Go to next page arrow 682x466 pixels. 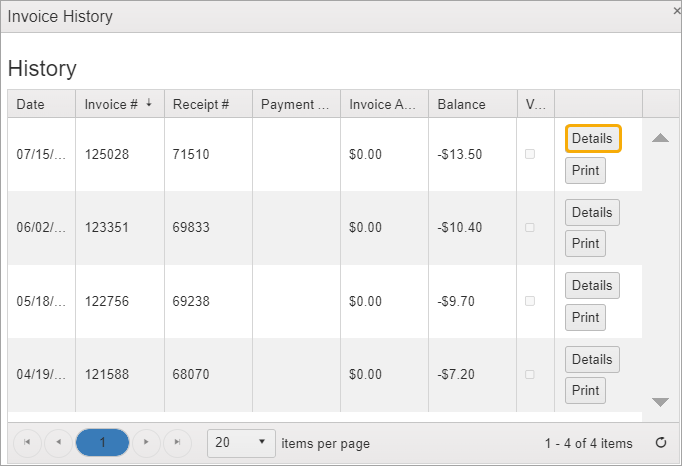(147, 442)
